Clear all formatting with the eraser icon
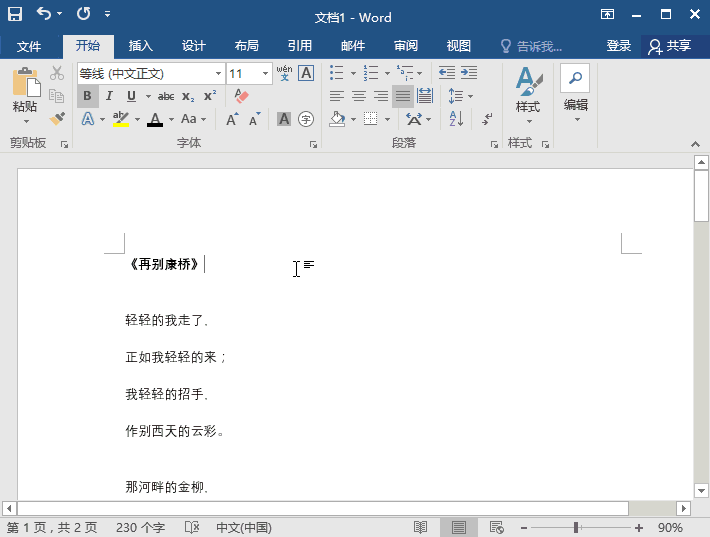 tap(241, 96)
